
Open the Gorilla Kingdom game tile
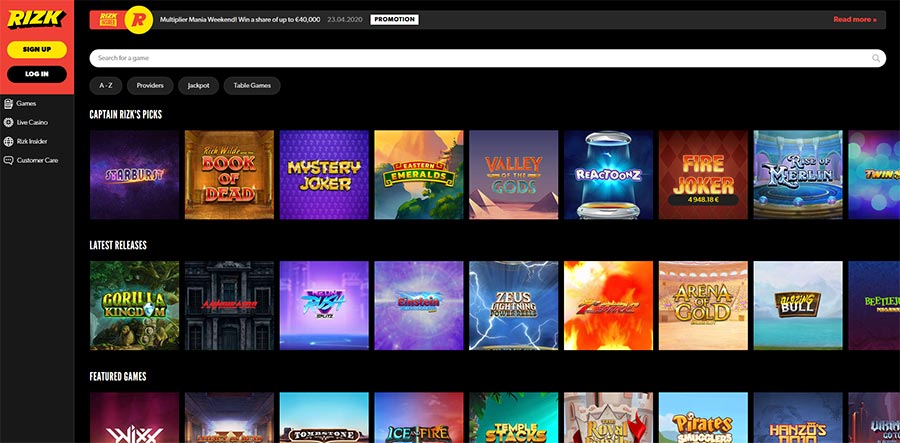coord(134,305)
